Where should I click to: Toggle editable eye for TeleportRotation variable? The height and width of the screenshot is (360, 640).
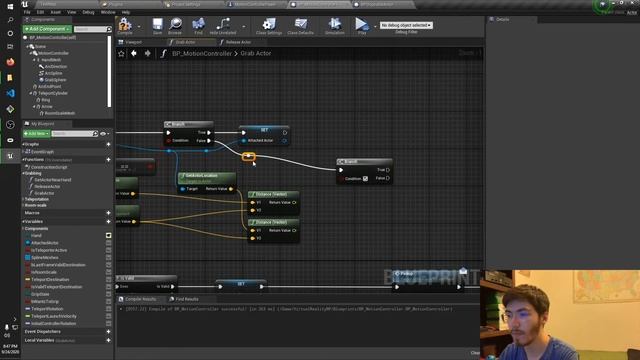pos(109,309)
